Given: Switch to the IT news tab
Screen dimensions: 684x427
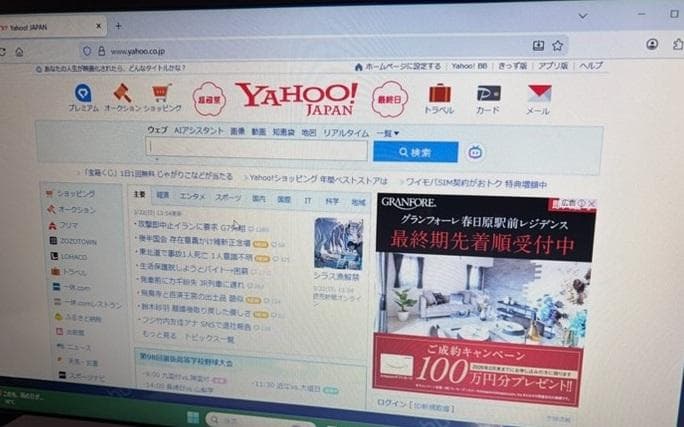Looking at the screenshot, I should click(308, 200).
